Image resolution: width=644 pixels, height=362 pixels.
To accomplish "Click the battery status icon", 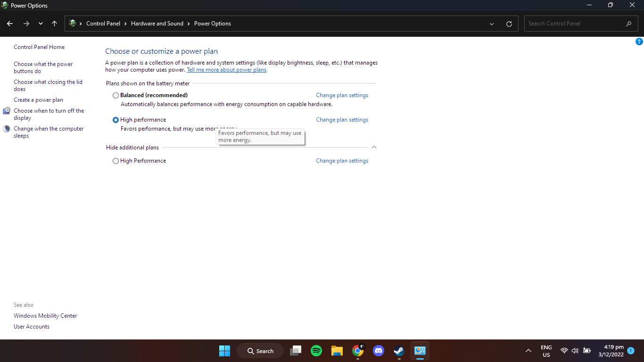I will tap(587, 351).
